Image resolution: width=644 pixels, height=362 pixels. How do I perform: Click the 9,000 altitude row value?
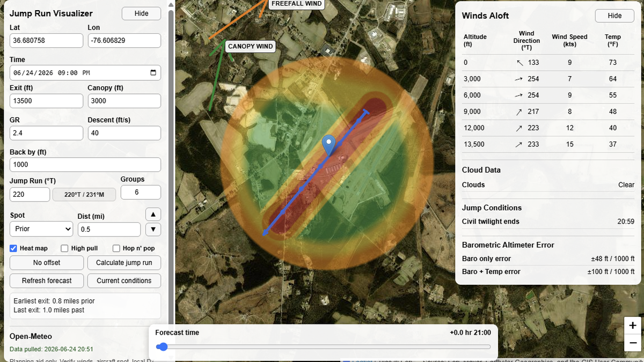coord(472,112)
